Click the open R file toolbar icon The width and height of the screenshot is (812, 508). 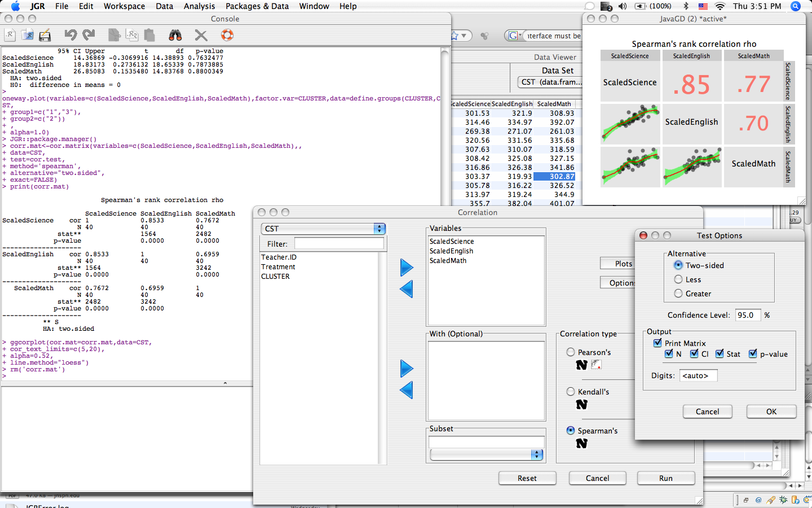pyautogui.click(x=27, y=35)
